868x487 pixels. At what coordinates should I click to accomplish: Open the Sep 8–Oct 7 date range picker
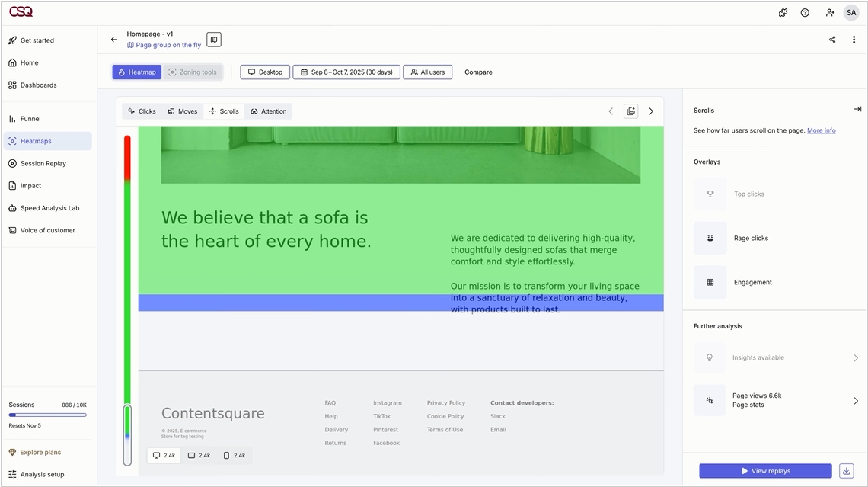346,72
